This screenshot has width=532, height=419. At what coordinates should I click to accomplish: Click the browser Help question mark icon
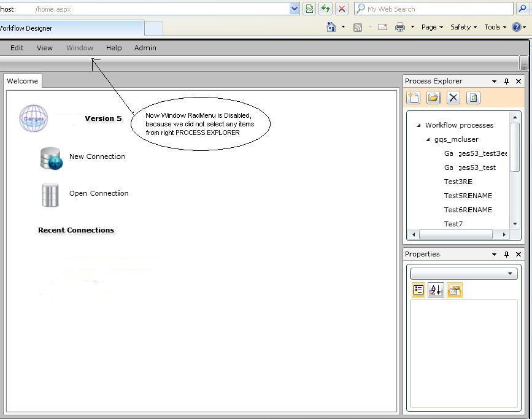517,27
